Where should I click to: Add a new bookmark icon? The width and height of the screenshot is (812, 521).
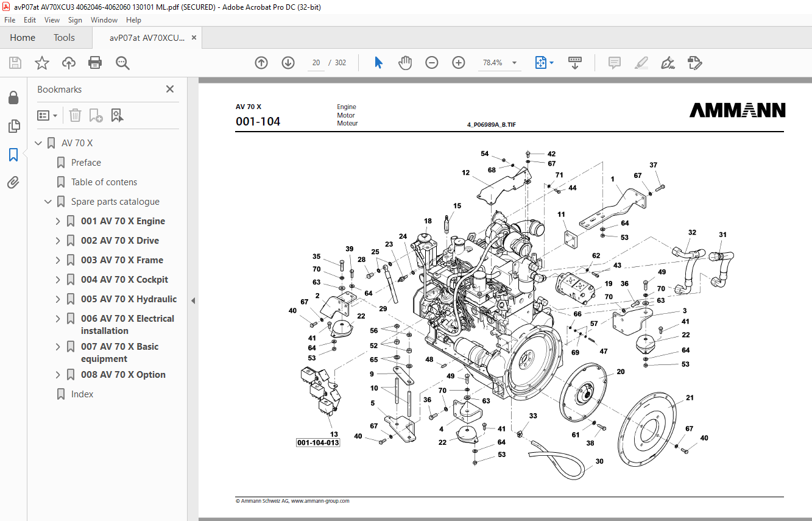pos(96,115)
